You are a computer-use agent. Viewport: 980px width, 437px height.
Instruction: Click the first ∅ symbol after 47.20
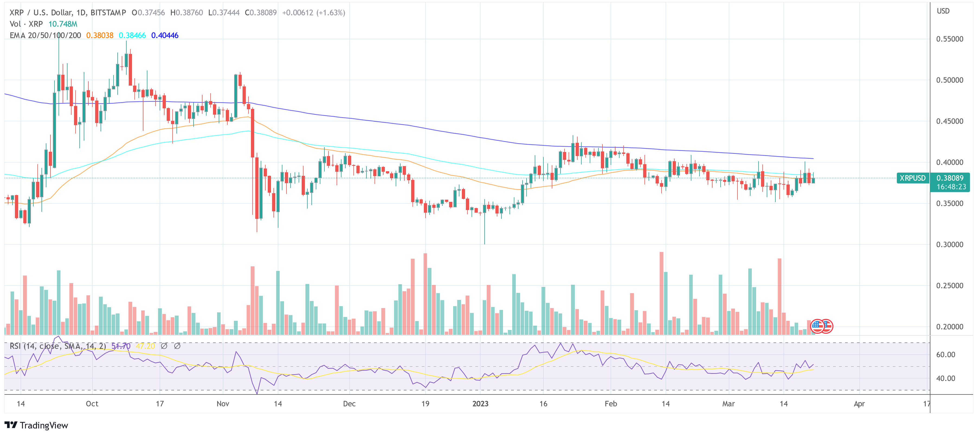click(x=164, y=346)
